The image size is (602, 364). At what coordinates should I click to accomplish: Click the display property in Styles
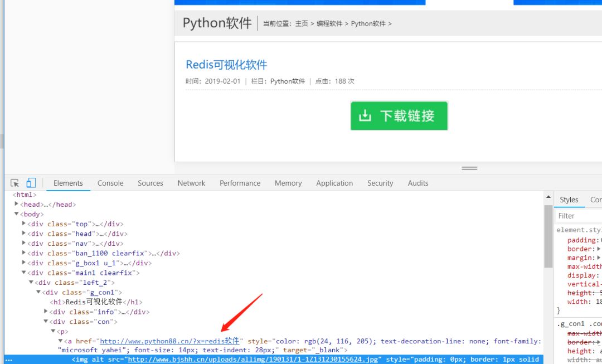pyautogui.click(x=581, y=275)
